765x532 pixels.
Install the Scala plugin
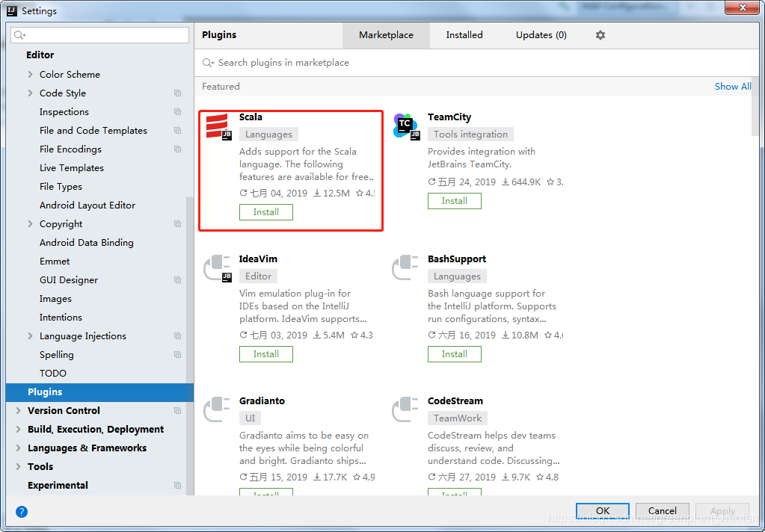click(x=266, y=212)
